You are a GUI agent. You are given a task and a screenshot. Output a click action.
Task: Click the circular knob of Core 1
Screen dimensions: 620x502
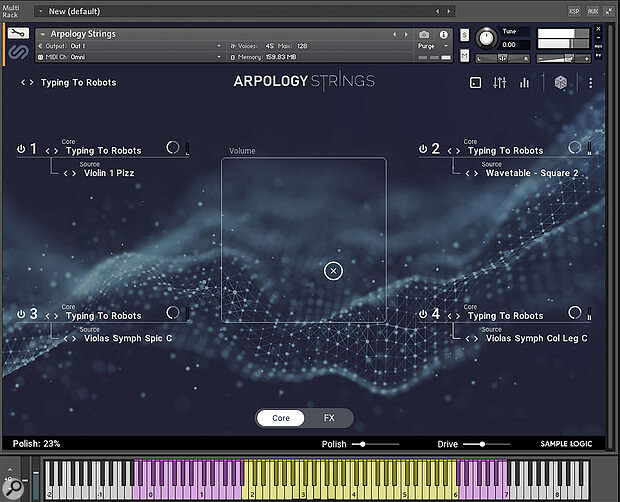click(173, 147)
